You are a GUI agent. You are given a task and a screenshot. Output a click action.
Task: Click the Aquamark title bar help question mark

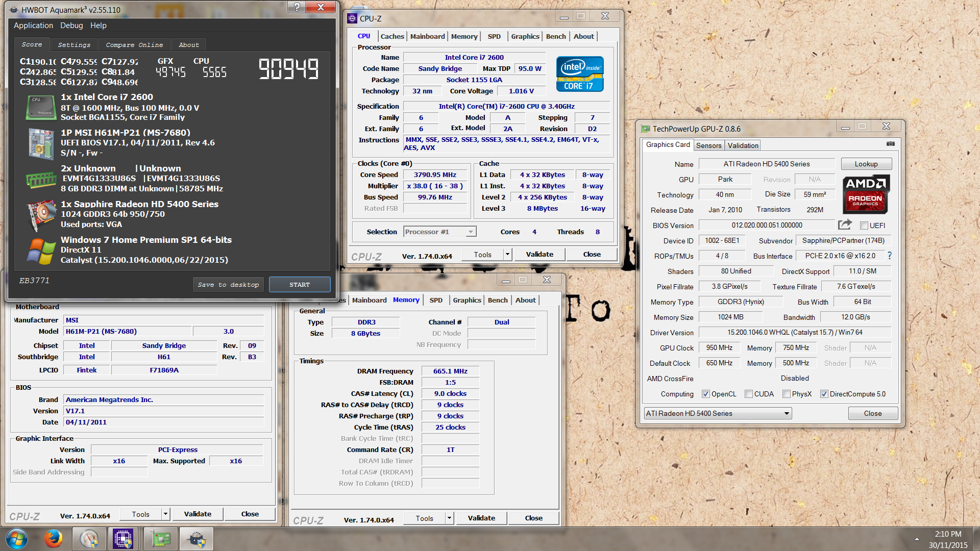coord(297,7)
